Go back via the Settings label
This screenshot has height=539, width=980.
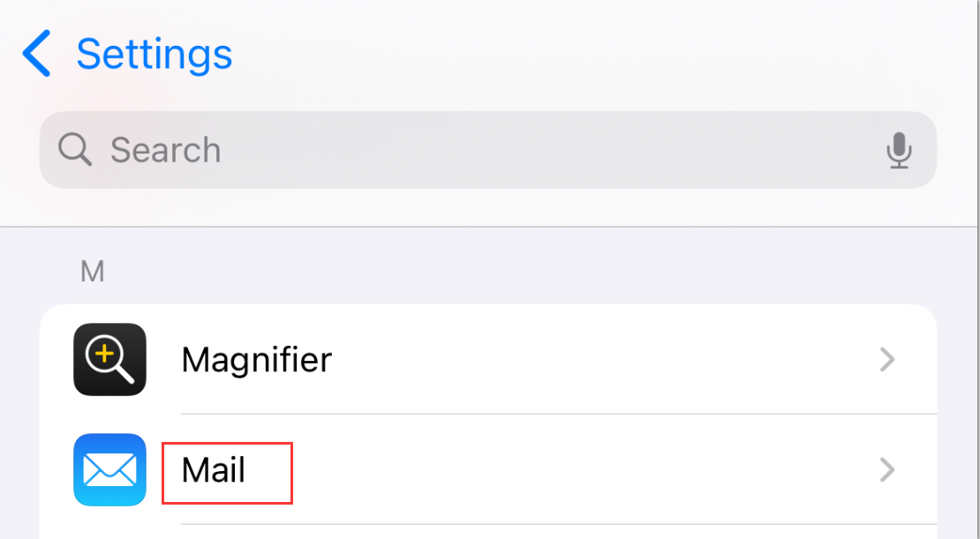pos(155,54)
